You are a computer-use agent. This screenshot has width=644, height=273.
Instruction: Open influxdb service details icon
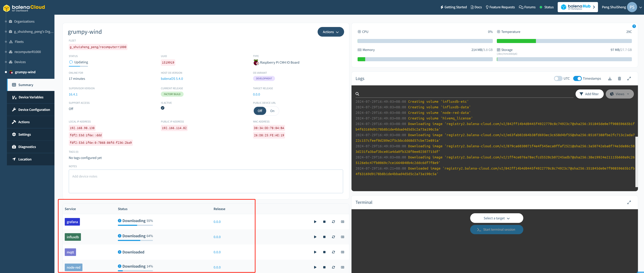343,237
